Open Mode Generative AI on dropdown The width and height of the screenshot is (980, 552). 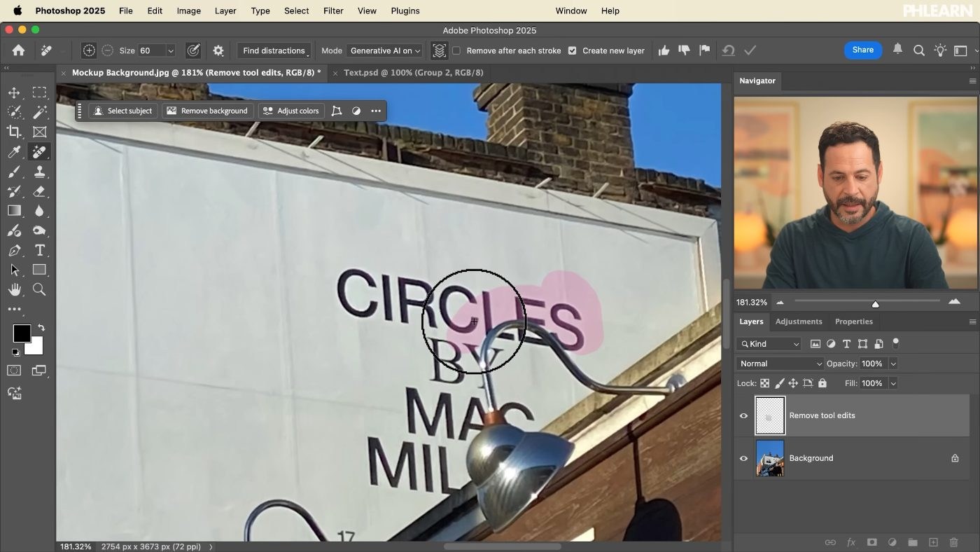pos(385,50)
